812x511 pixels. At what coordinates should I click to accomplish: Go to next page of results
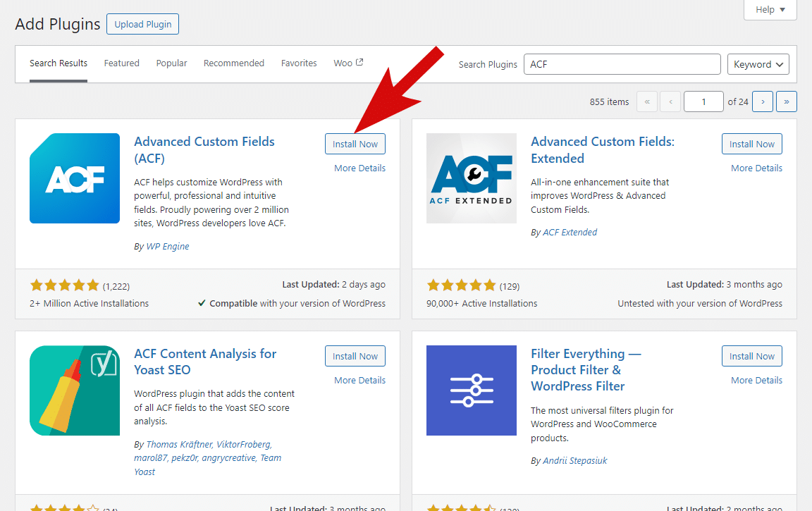[763, 101]
